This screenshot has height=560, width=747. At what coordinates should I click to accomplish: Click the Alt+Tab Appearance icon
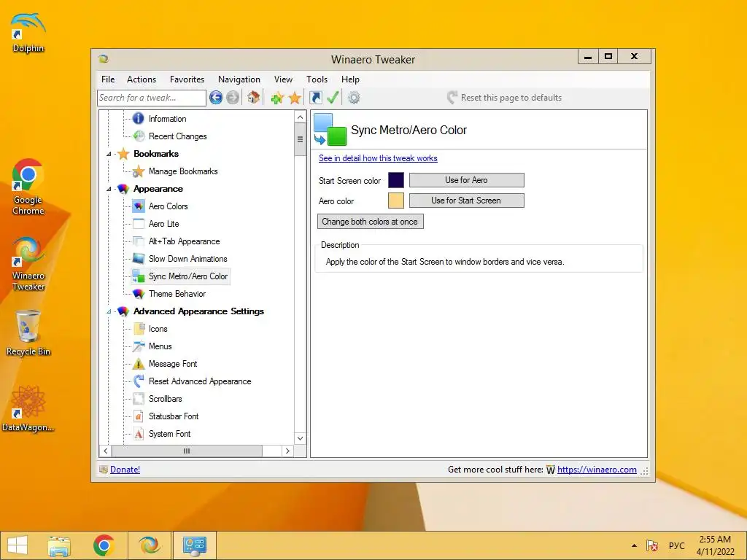tap(139, 241)
